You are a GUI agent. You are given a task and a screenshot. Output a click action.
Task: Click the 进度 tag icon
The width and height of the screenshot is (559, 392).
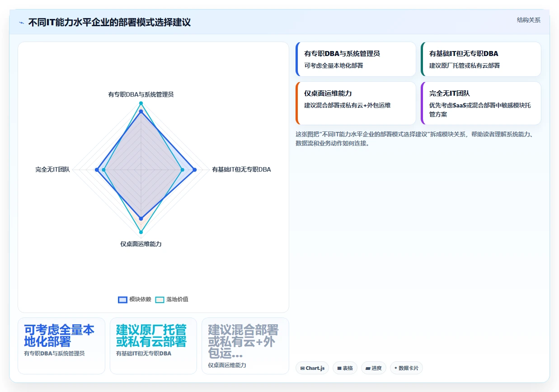pos(368,368)
